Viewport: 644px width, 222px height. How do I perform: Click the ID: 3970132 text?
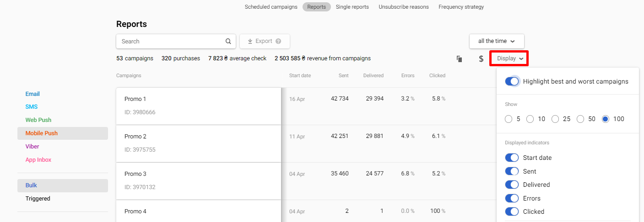point(140,187)
